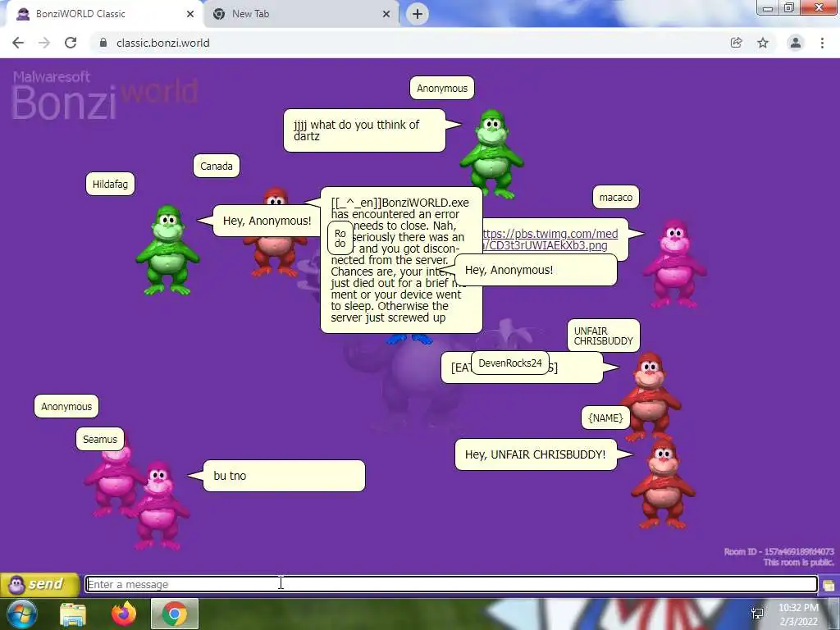
Task: Close the New Tab tab
Action: click(x=386, y=14)
